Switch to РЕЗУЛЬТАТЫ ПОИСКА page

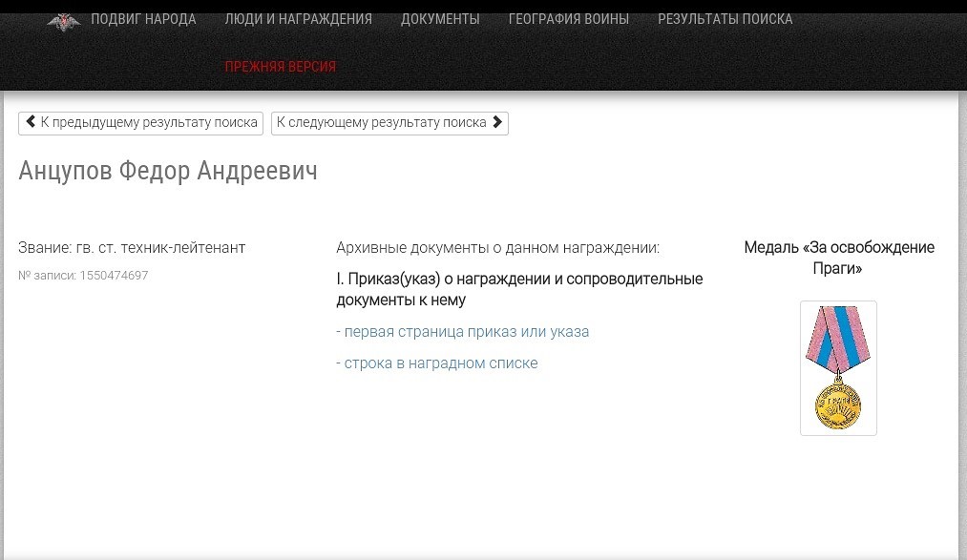(725, 19)
